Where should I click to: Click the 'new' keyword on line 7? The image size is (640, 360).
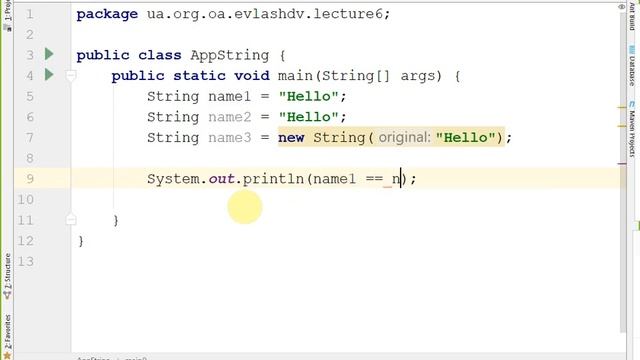coord(291,138)
